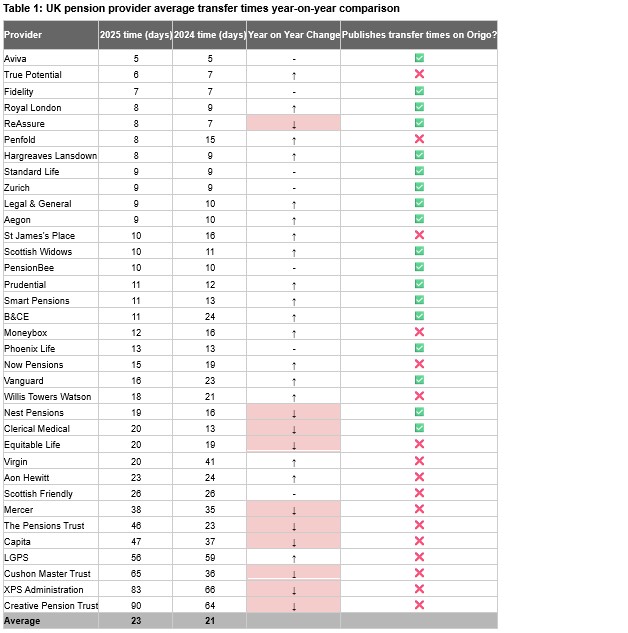Click the up arrow in the Penfold row
Image resolution: width=628 pixels, height=633 pixels.
[x=294, y=140]
